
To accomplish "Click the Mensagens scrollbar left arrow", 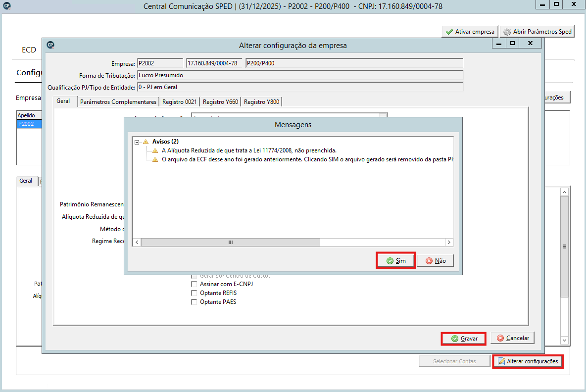I will 137,243.
